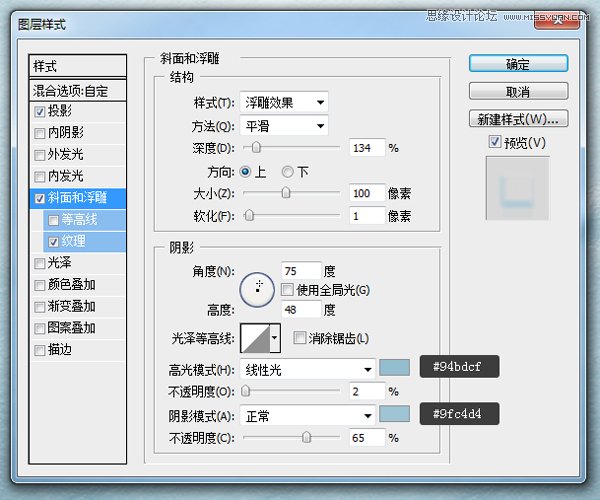
Task: Enable the 颜色叠加 checkbox
Action: click(40, 285)
